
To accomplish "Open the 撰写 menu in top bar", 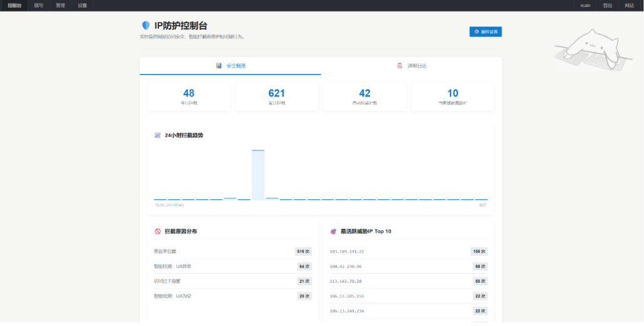I will tap(39, 5).
